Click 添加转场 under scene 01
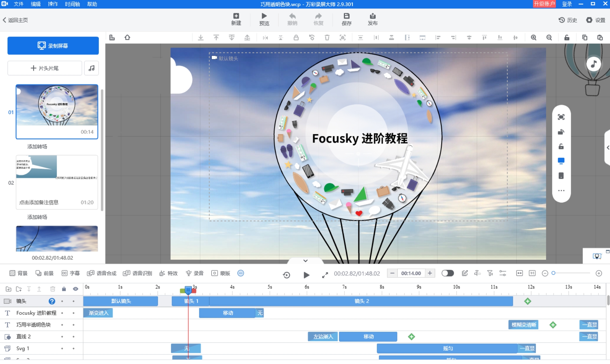This screenshot has height=364, width=610. click(37, 146)
